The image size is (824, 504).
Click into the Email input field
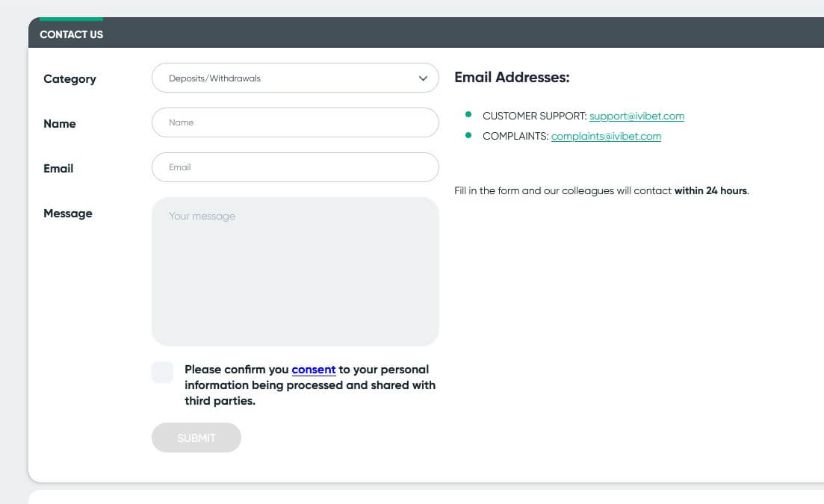point(295,167)
